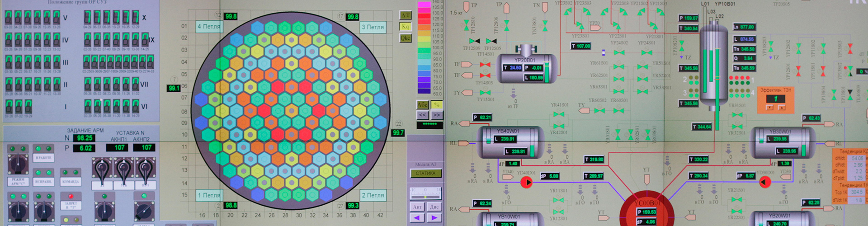Turn the РЕЖИМ АРМ rotary switch

click(x=18, y=164)
